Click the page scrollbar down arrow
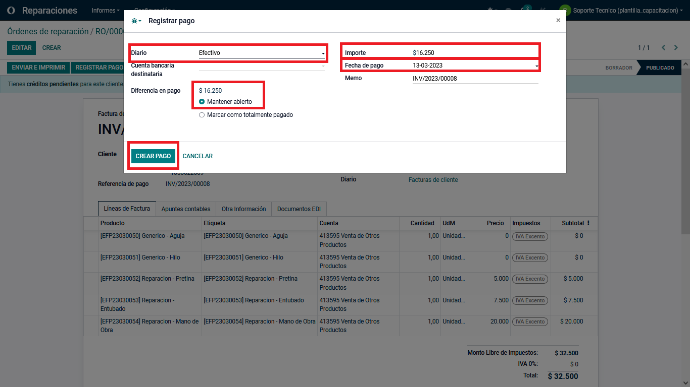Viewport: 690px width, 387px height. [x=686, y=383]
